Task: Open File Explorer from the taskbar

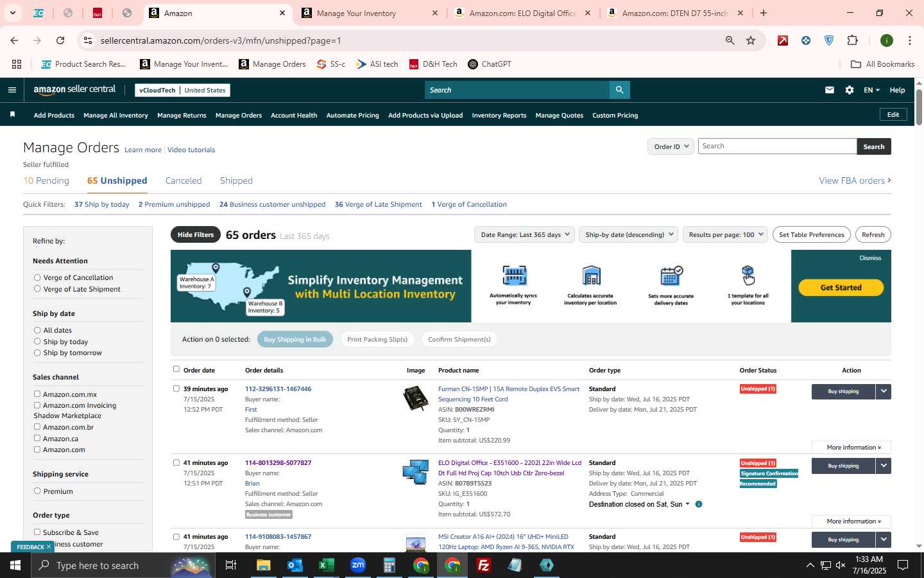Action: tap(264, 565)
